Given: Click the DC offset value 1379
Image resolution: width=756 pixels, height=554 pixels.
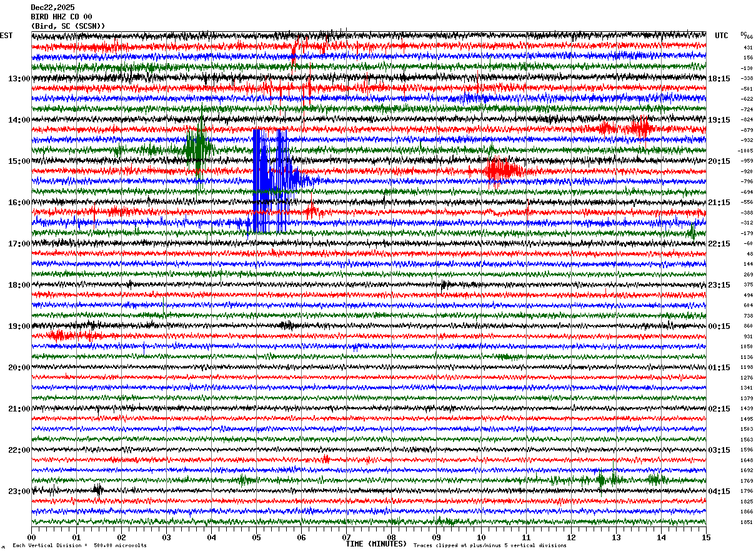Looking at the screenshot, I should pos(747,398).
